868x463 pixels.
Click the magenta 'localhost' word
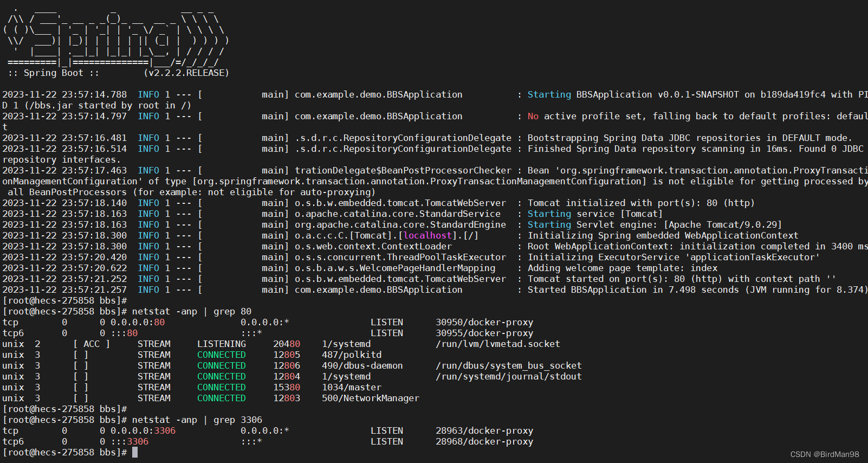click(427, 235)
